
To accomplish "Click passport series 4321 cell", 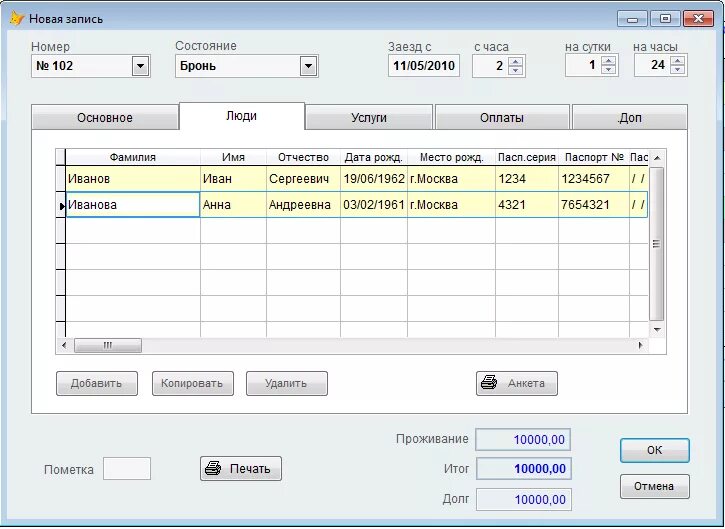I will tap(527, 204).
